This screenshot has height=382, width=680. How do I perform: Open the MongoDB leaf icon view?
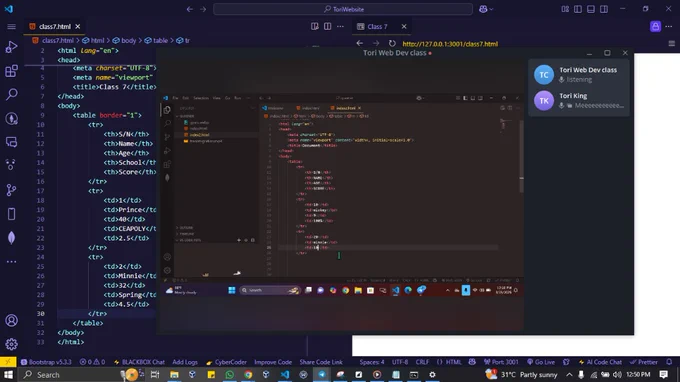tap(11, 238)
